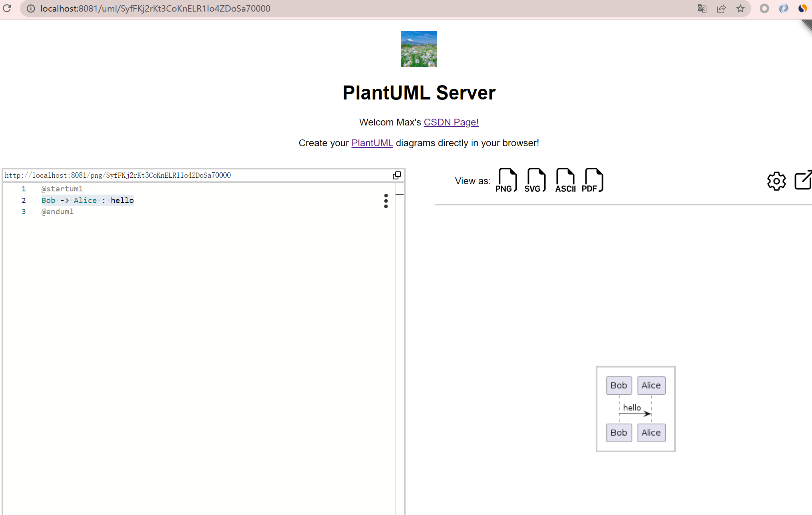This screenshot has height=515, width=812.
Task: View the diagram as ASCII text
Action: point(565,180)
